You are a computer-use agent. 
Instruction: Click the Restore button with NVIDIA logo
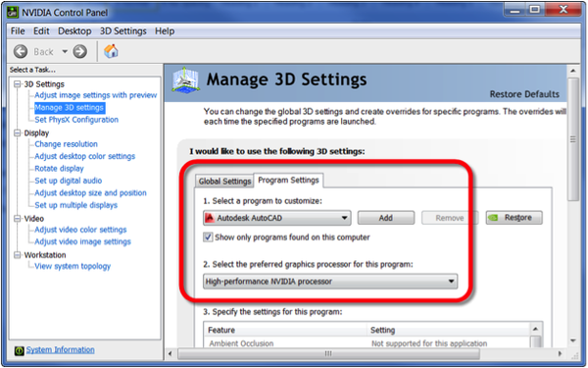click(x=514, y=218)
